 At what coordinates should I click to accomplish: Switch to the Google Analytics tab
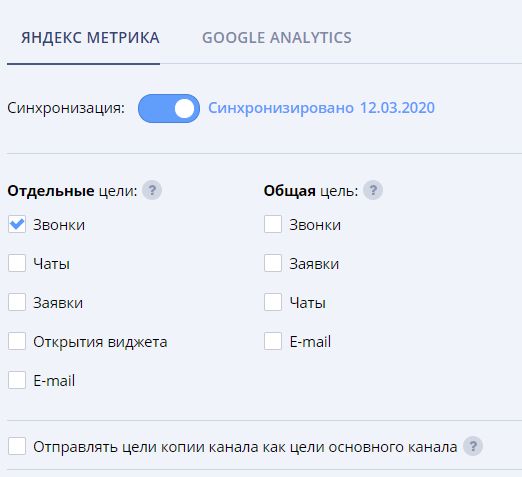tap(277, 38)
